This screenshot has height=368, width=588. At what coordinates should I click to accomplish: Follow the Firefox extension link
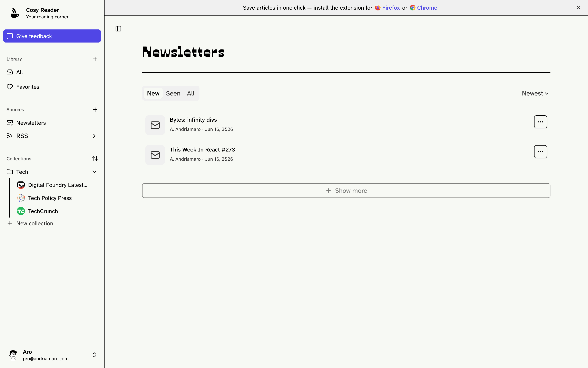point(391,8)
